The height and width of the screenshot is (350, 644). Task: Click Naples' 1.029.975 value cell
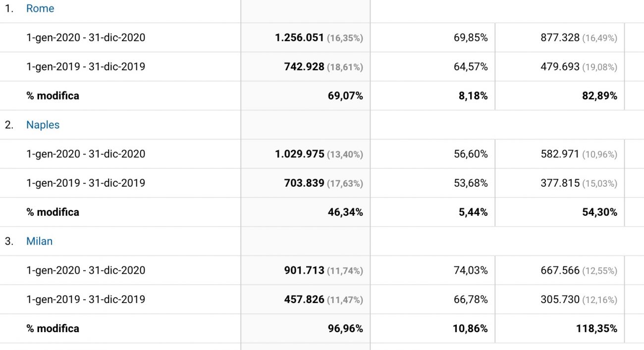click(300, 154)
